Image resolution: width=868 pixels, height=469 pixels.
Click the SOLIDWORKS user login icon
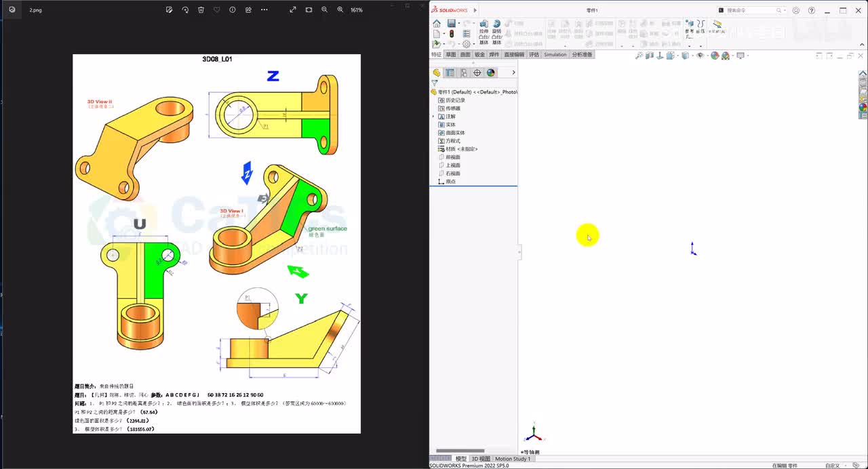click(796, 10)
